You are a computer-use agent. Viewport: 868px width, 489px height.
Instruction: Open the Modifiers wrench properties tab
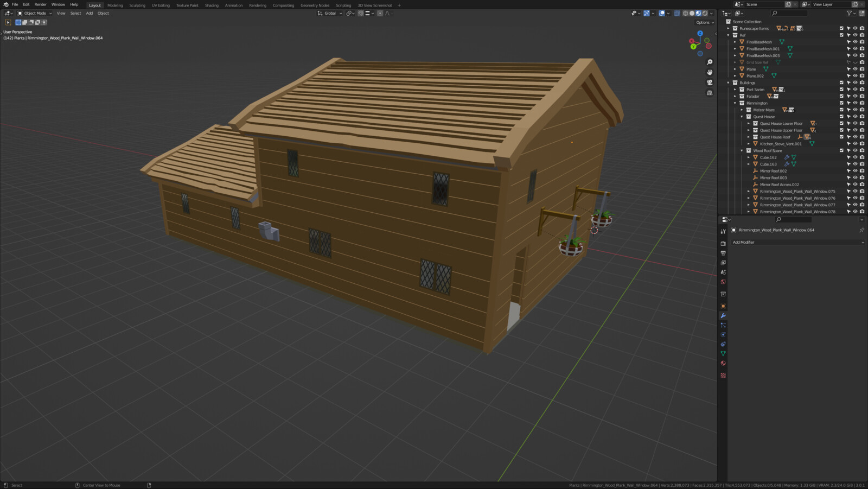coord(723,316)
